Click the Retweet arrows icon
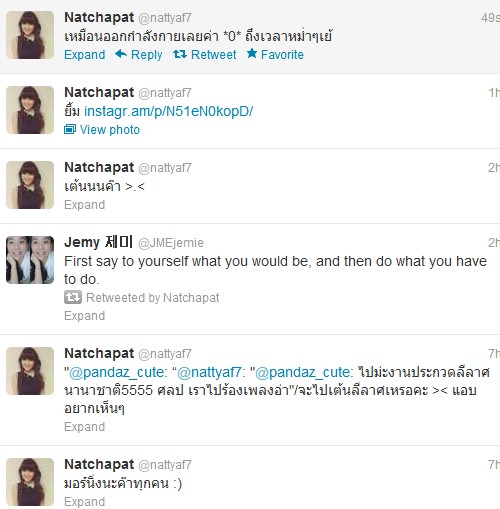Image resolution: width=500 pixels, height=509 pixels. click(x=180, y=54)
